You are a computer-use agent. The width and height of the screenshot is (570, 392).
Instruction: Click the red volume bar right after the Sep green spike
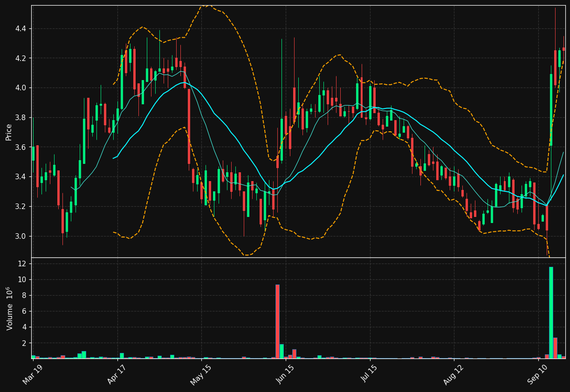(555, 348)
